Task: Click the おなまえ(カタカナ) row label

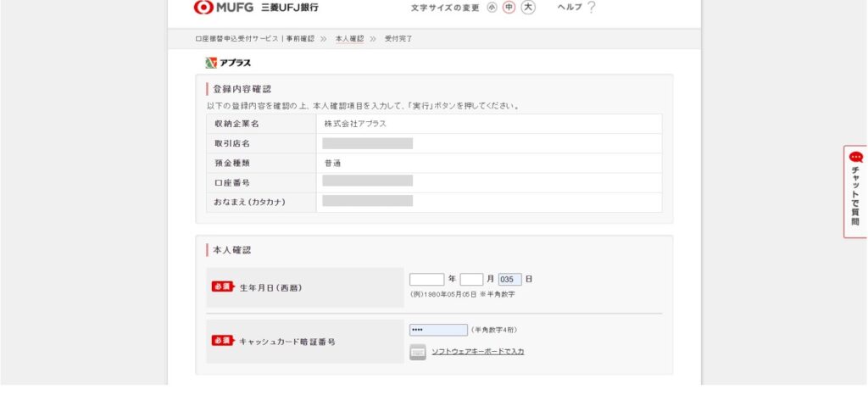Action: (x=250, y=203)
